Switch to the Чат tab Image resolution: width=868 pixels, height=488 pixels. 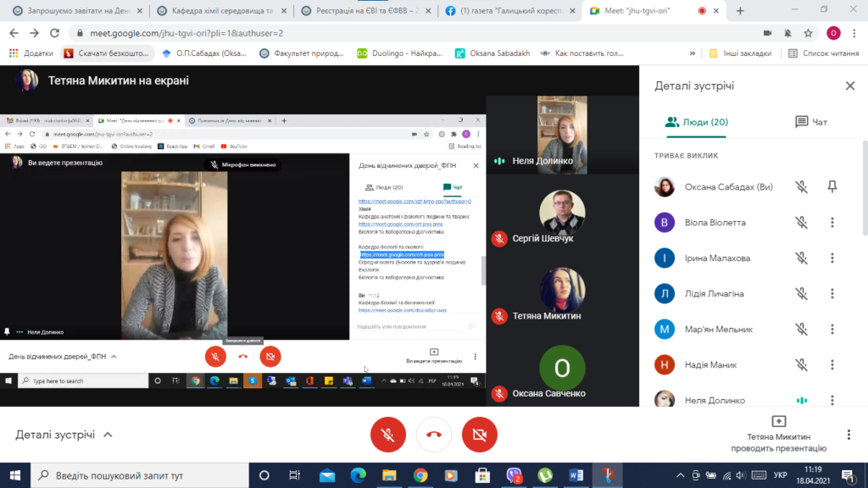[811, 122]
